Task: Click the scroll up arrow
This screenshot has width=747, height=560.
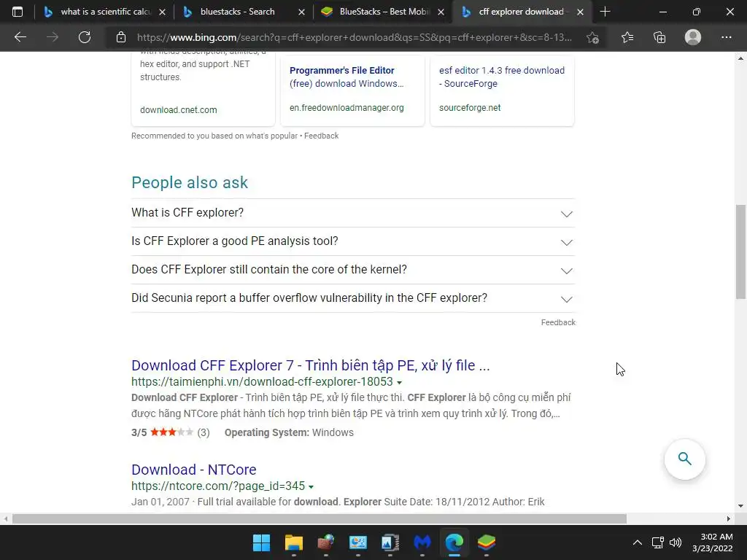Action: pos(740,58)
